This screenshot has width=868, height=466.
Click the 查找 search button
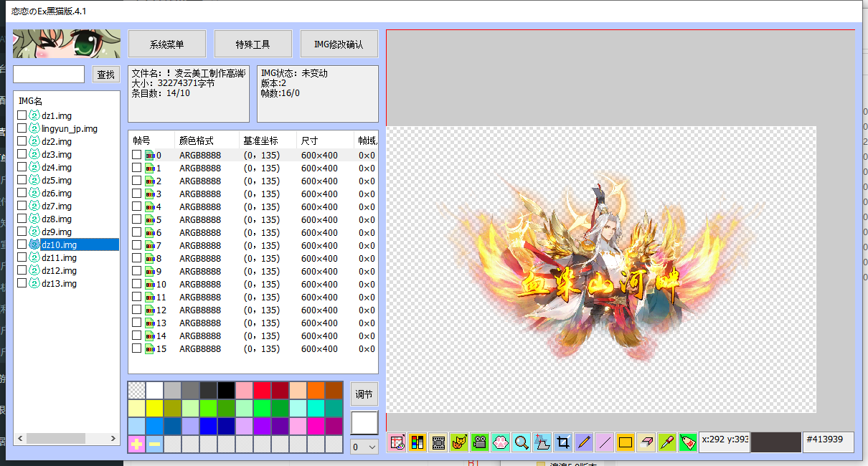(106, 75)
